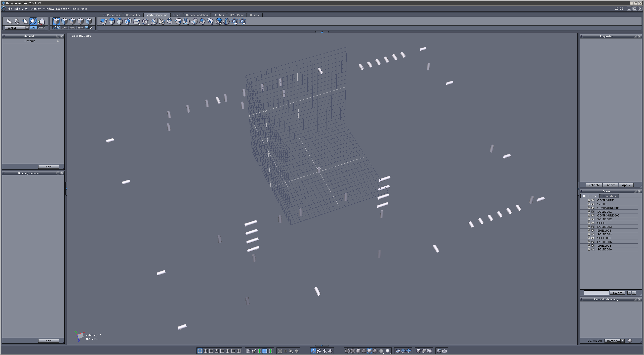The height and width of the screenshot is (355, 644).
Task: Unlock the SHELL object lock icon
Action: pyautogui.click(x=589, y=223)
